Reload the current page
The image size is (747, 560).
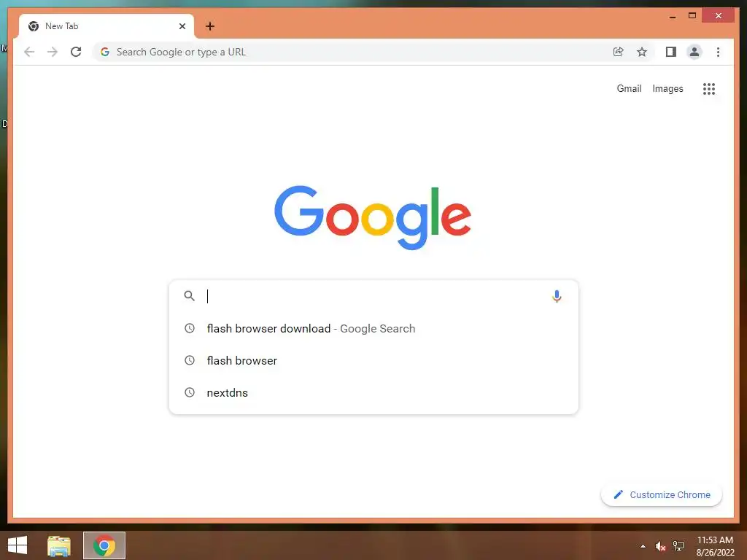76,52
